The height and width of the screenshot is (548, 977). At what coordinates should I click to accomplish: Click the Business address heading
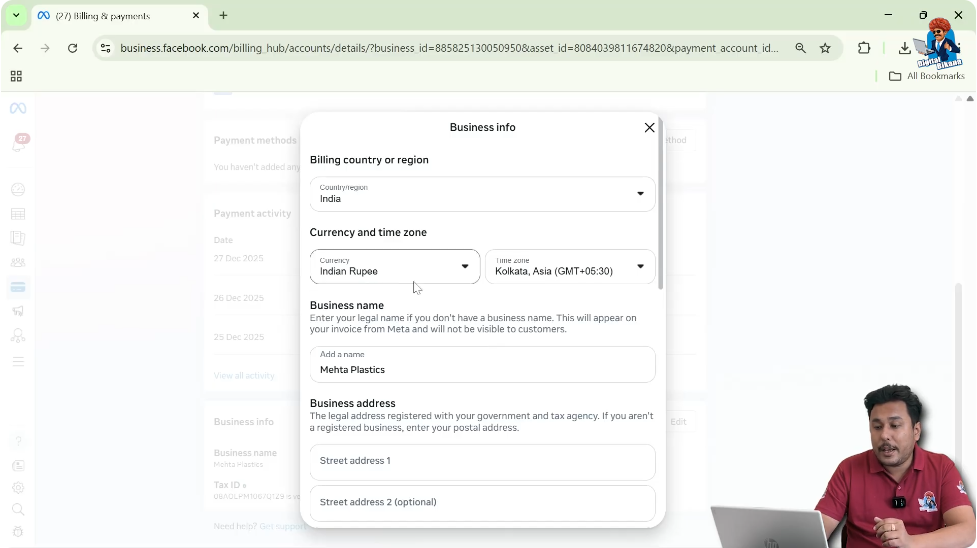coord(353,403)
